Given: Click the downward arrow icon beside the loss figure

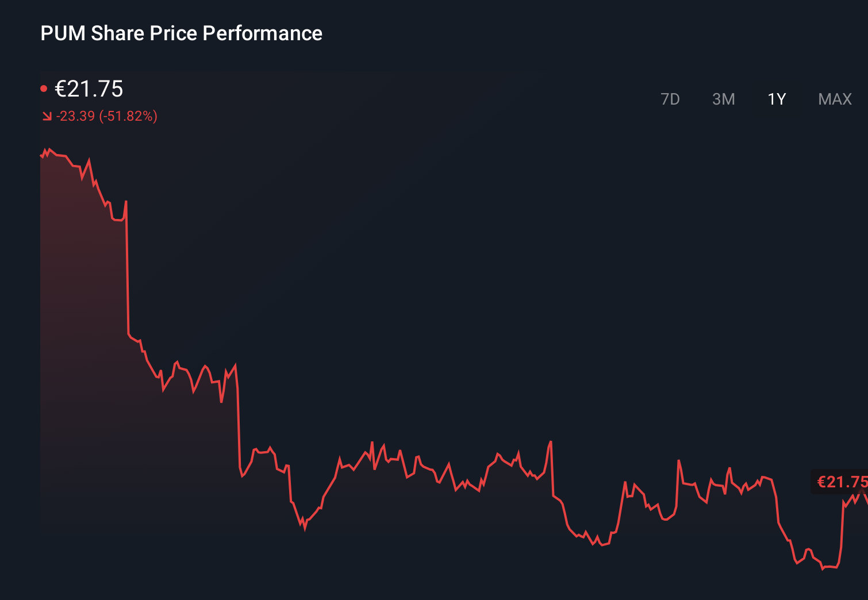Looking at the screenshot, I should click(x=47, y=116).
